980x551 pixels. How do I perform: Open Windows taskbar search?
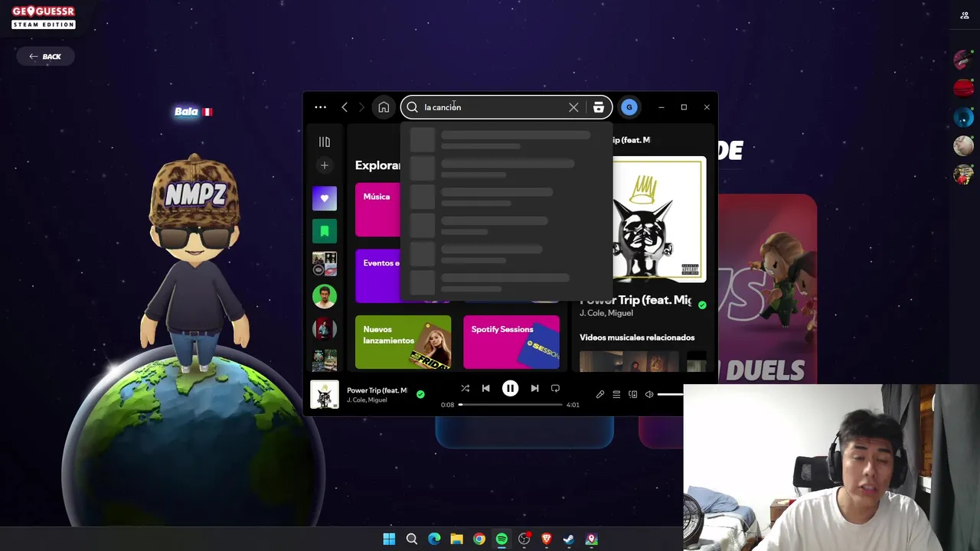pos(411,540)
